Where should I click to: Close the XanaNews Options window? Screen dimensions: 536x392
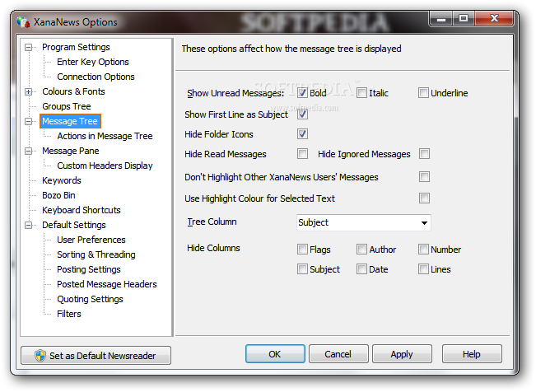[x=494, y=18]
